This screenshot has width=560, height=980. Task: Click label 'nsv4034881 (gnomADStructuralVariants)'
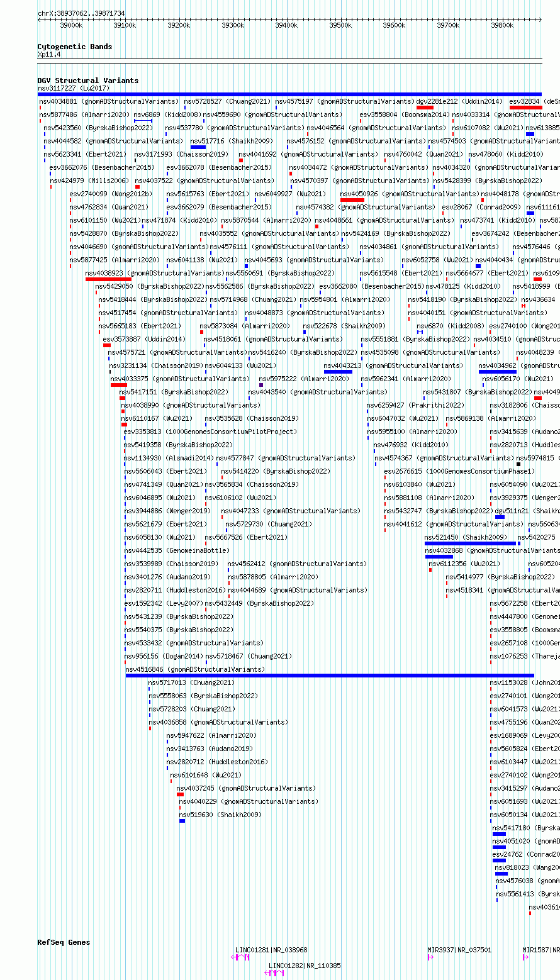coord(109,101)
